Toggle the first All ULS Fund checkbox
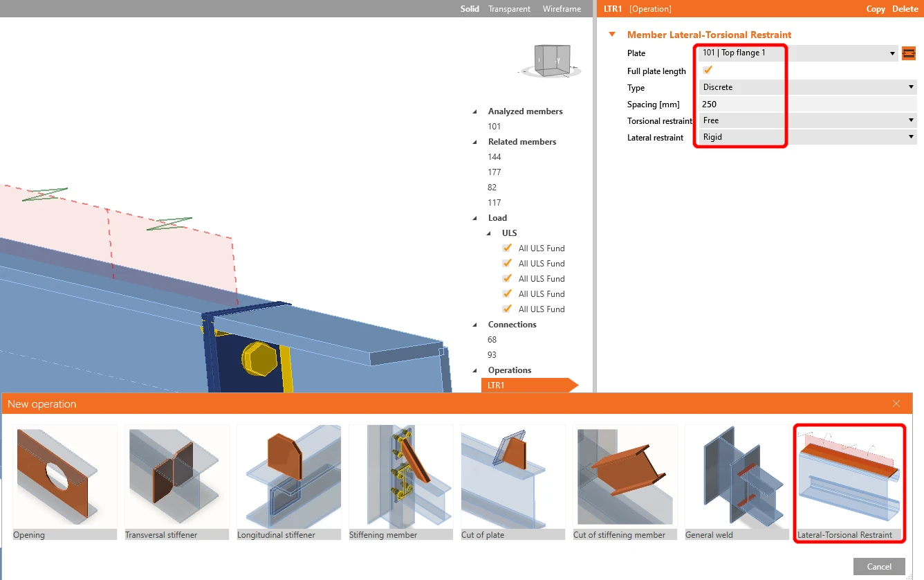The image size is (924, 580). coord(508,248)
